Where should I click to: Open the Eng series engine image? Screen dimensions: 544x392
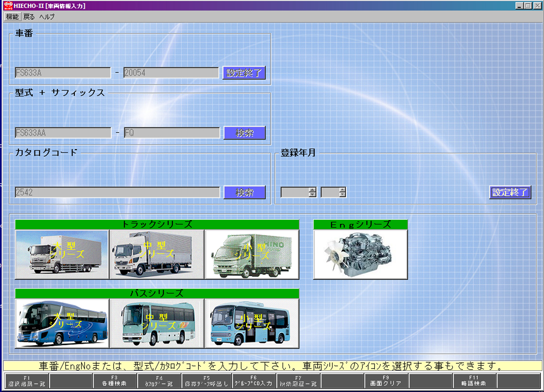click(360, 254)
